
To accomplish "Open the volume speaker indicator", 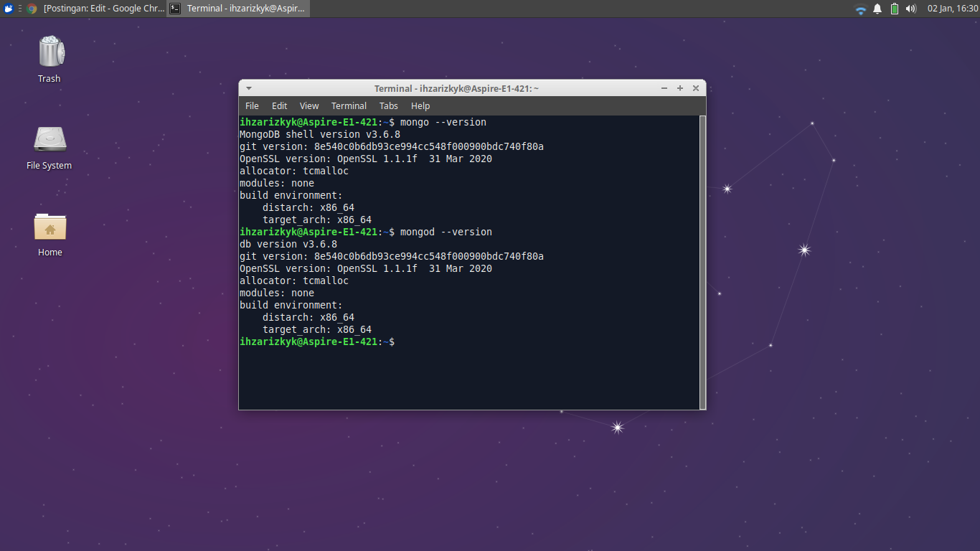I will (911, 9).
